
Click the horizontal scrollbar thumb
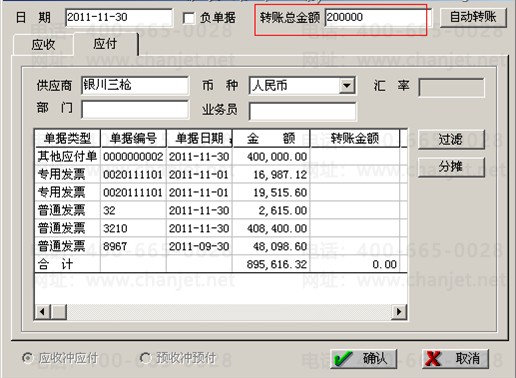tap(59, 312)
